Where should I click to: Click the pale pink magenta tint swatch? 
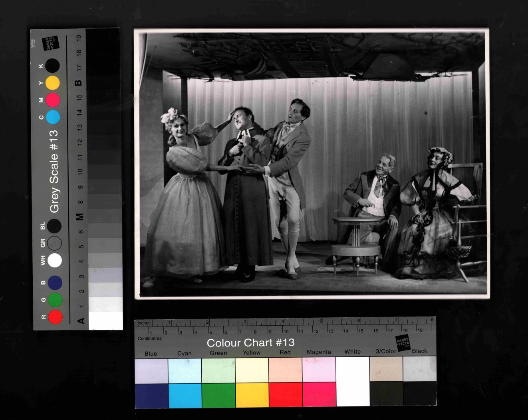coord(319,370)
